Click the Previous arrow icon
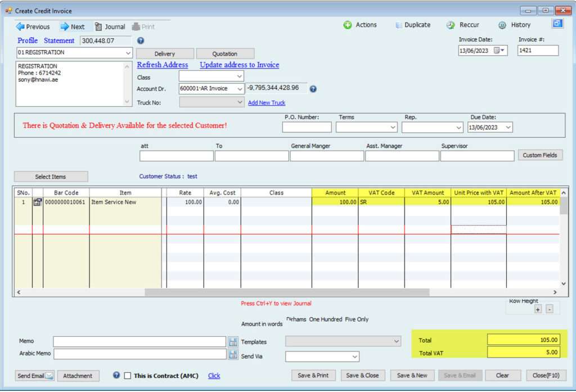Image resolution: width=576 pixels, height=392 pixels. click(20, 26)
